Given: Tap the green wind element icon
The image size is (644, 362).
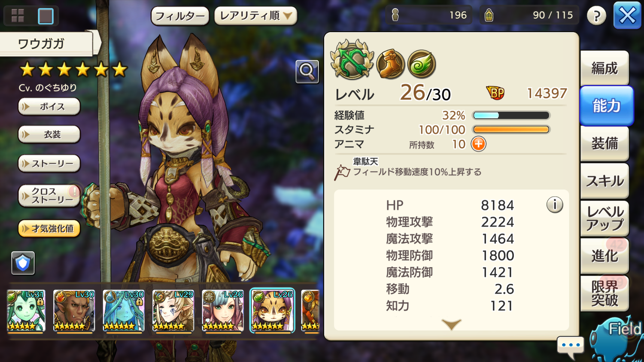Looking at the screenshot, I should 422,64.
